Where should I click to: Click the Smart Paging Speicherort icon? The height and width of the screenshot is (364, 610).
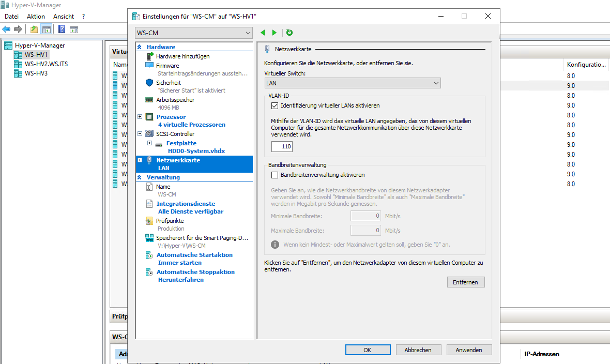149,238
